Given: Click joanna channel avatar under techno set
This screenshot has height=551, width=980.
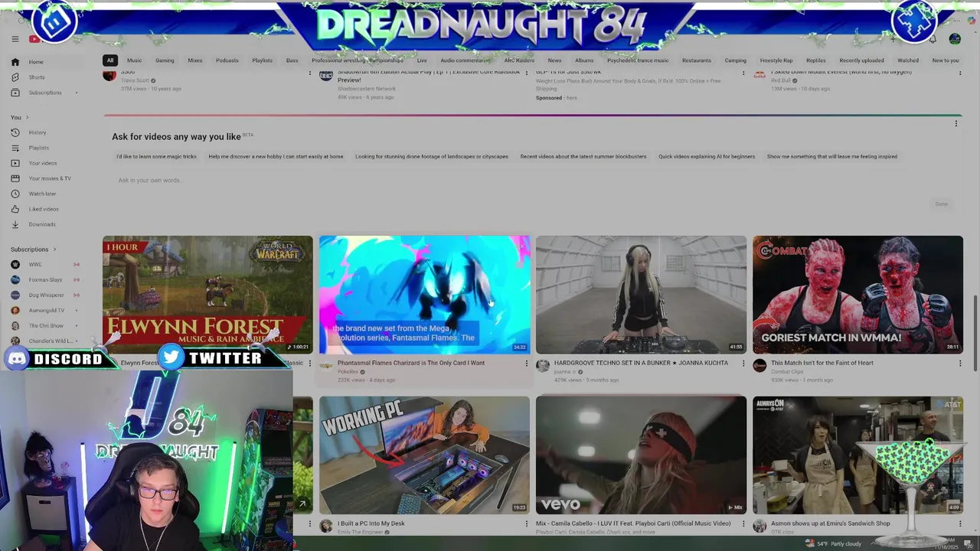Looking at the screenshot, I should (x=543, y=366).
